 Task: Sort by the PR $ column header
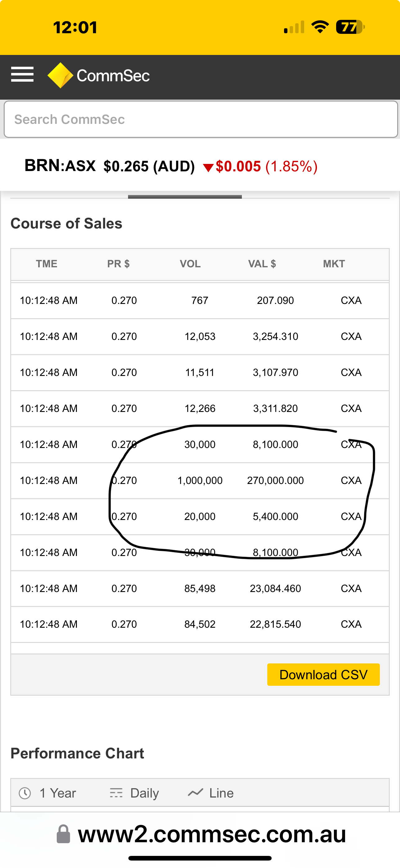(118, 264)
